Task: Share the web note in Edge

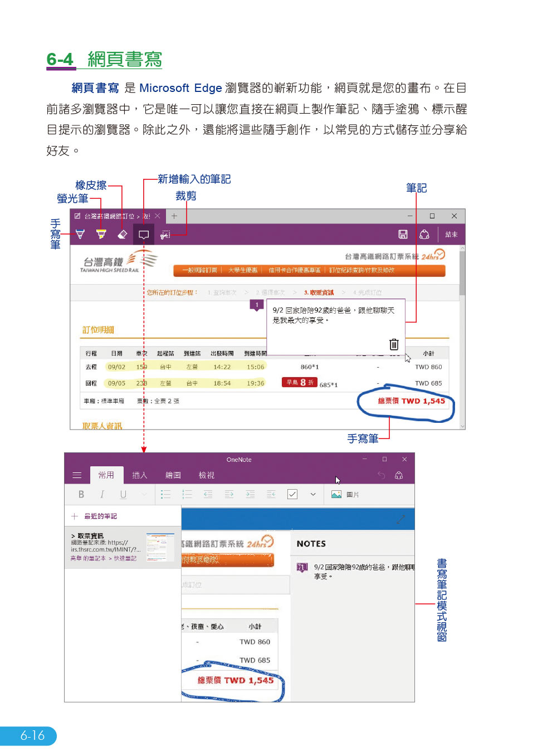Action: 424,235
